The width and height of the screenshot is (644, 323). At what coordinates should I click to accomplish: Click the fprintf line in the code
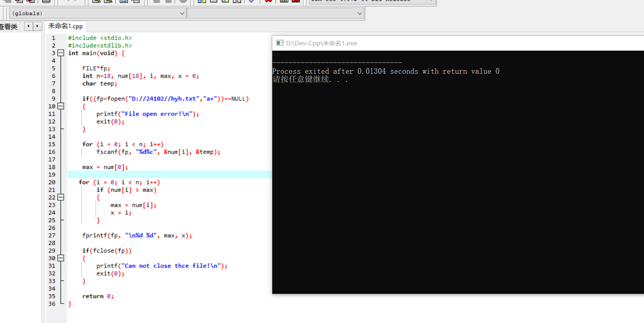(137, 235)
